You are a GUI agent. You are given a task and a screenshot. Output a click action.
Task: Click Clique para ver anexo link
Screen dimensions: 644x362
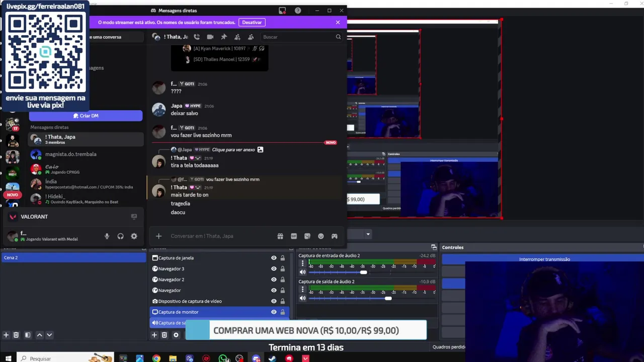(233, 150)
